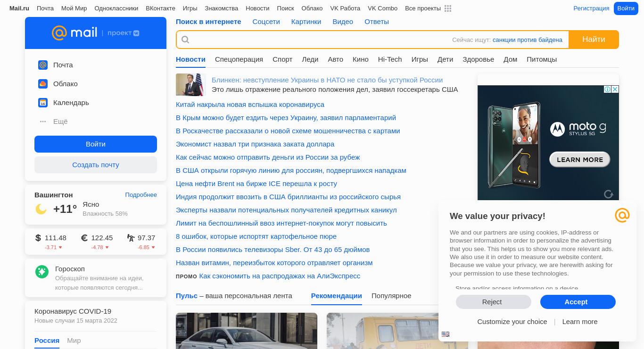644x349 pixels.
Task: Click the ad info icon on Moto banner
Action: pos(608,89)
